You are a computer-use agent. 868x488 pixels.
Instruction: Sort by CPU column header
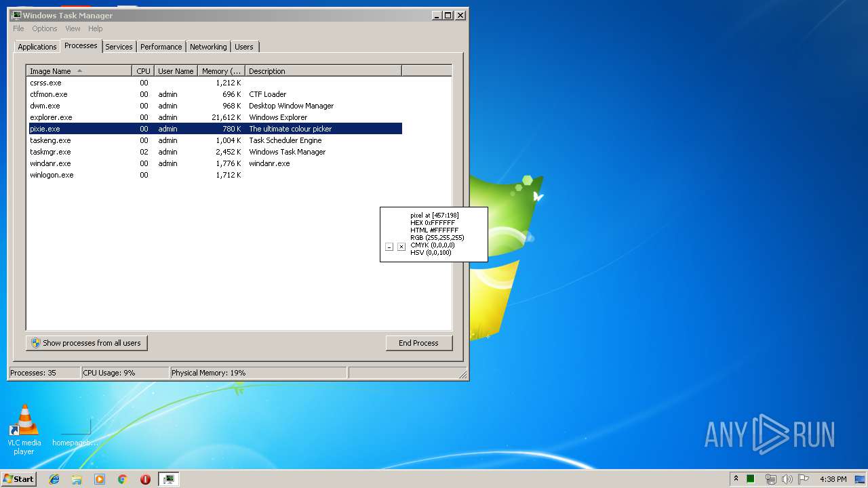tap(143, 70)
